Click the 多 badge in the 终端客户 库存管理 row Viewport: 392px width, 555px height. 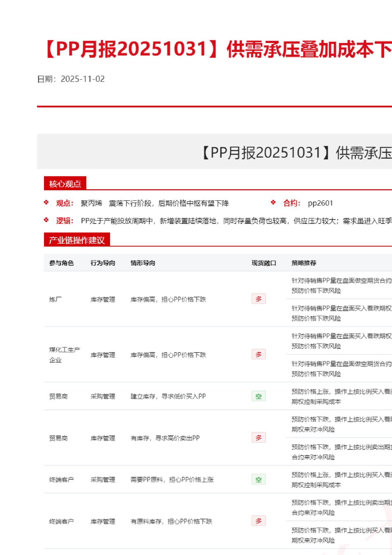(258, 521)
